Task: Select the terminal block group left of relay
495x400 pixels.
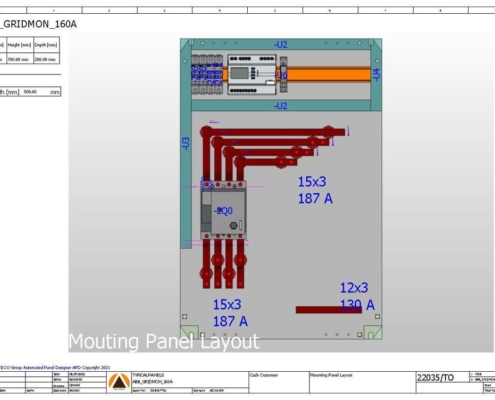Action: point(207,74)
